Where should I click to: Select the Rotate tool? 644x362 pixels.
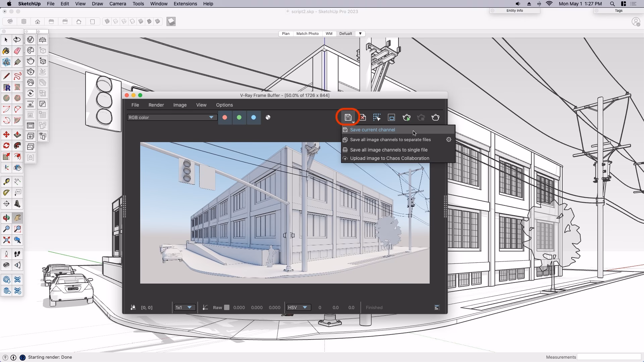pos(6,145)
